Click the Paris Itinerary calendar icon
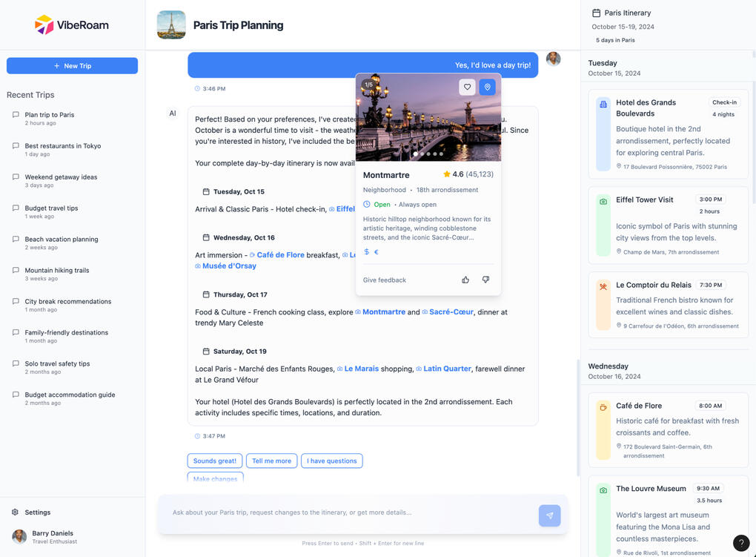756x557 pixels. pyautogui.click(x=596, y=13)
